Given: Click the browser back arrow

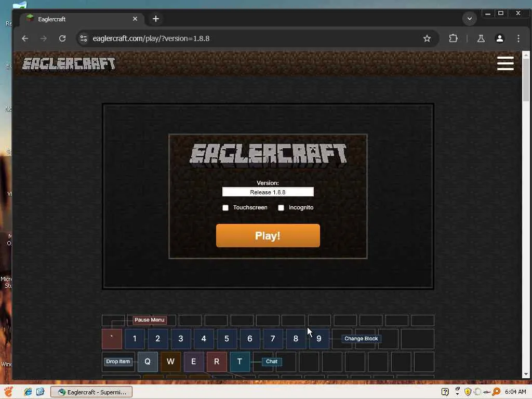Looking at the screenshot, I should point(25,38).
